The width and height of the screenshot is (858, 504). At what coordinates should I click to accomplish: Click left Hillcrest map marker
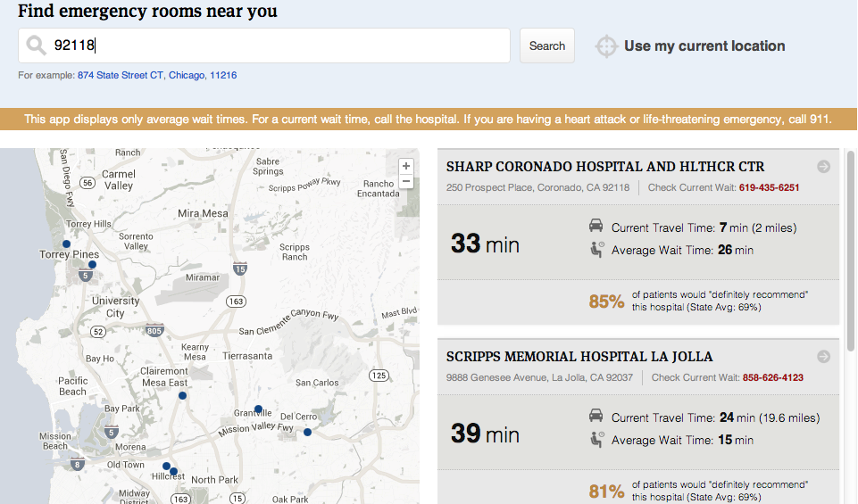point(166,467)
